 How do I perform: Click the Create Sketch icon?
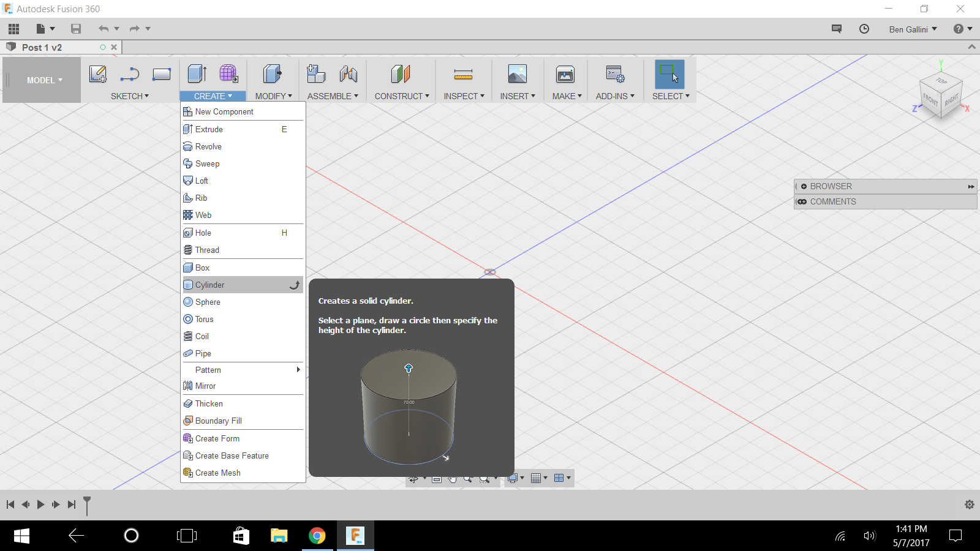98,74
